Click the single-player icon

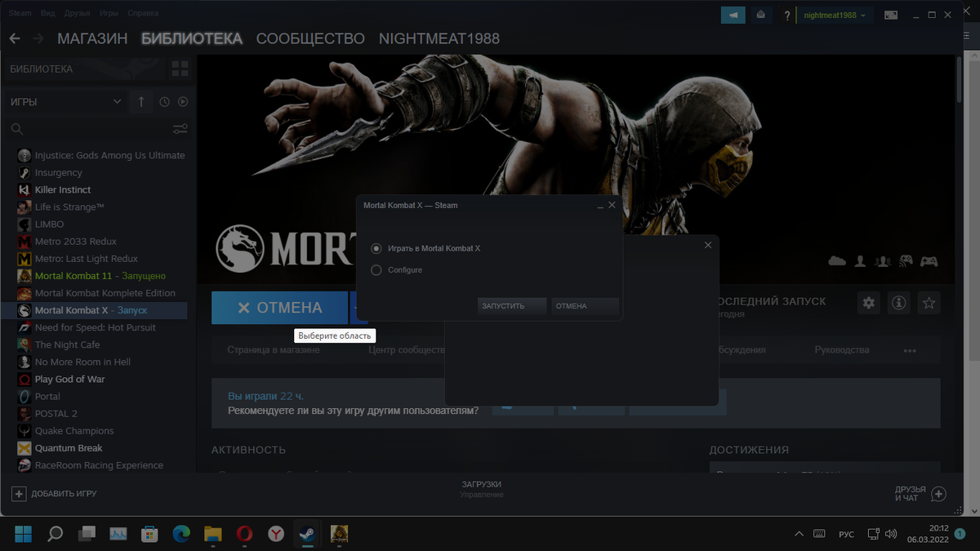pos(860,261)
